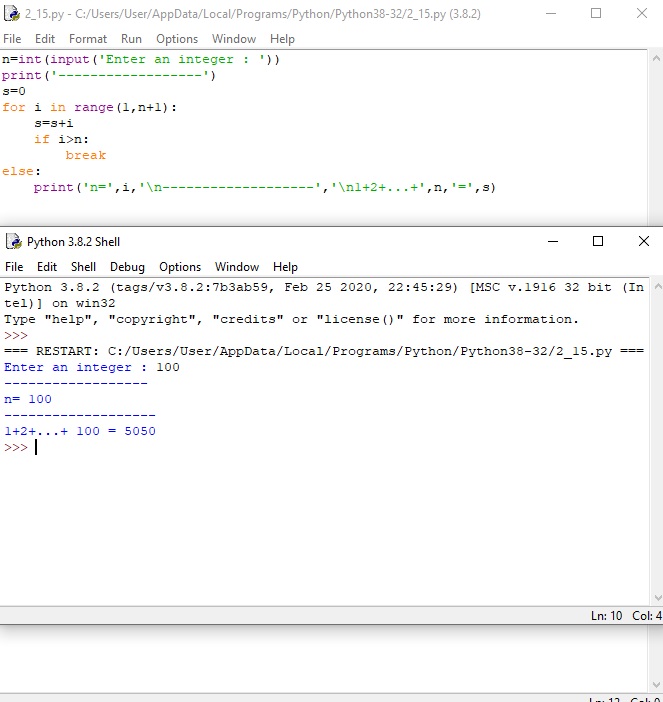Click the 2_15.py editor title text

click(253, 14)
